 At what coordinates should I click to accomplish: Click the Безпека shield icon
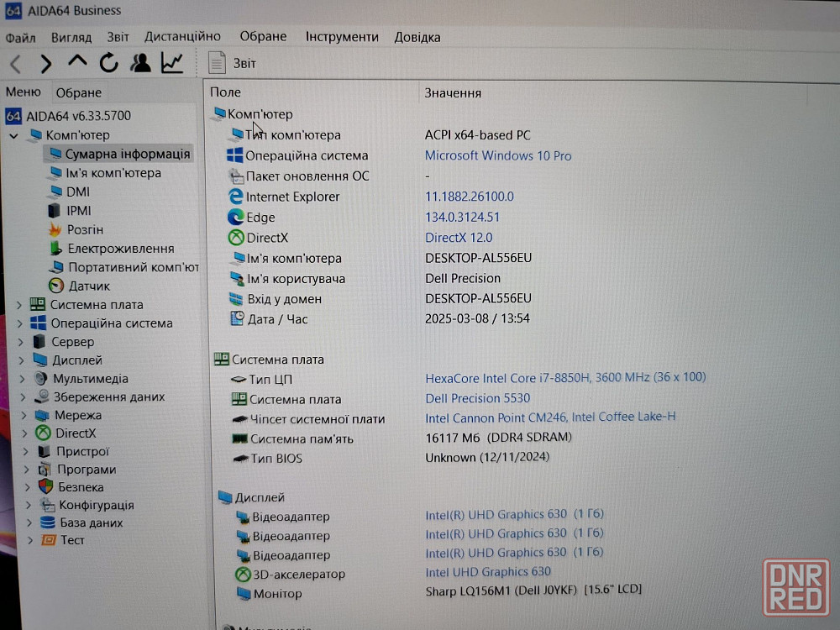click(45, 486)
